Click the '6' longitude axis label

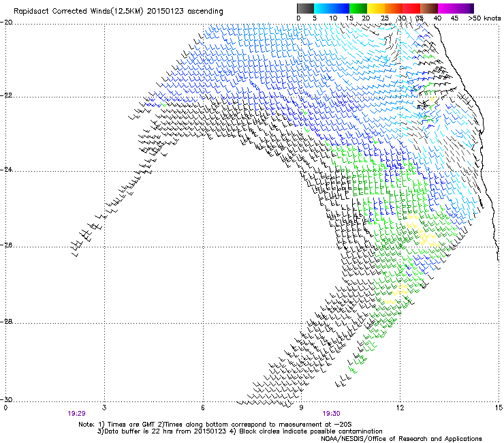pyautogui.click(x=203, y=408)
